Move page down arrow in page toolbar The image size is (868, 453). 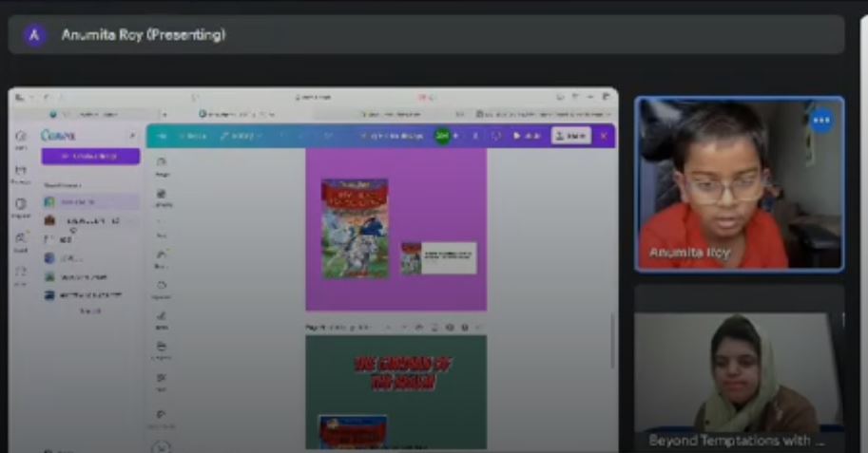[403, 328]
